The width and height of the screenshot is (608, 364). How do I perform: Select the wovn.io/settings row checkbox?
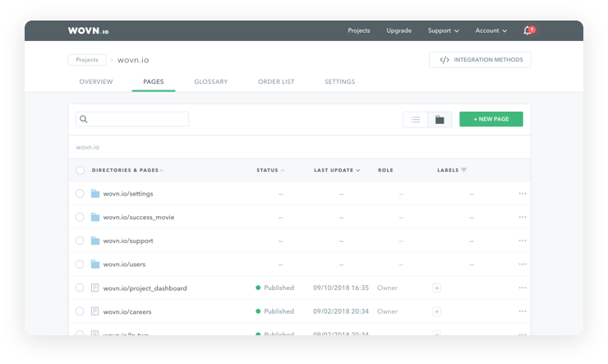pyautogui.click(x=80, y=193)
